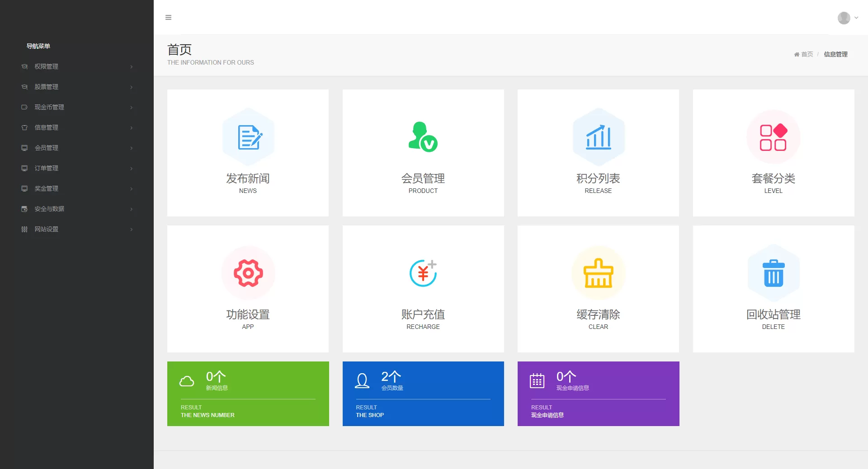
Task: Expand the 股票管理 chevron arrow
Action: (x=132, y=87)
